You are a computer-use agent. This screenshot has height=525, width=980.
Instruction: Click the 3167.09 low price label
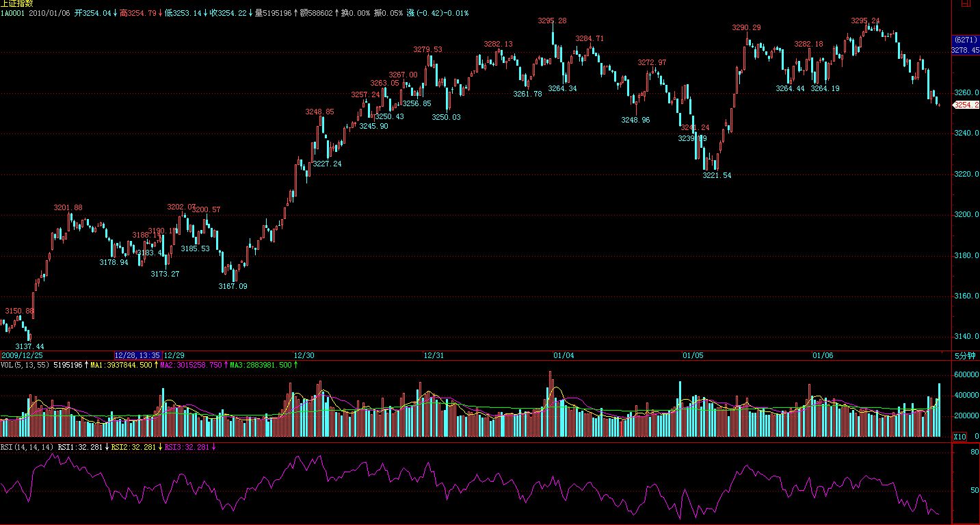[x=233, y=286]
